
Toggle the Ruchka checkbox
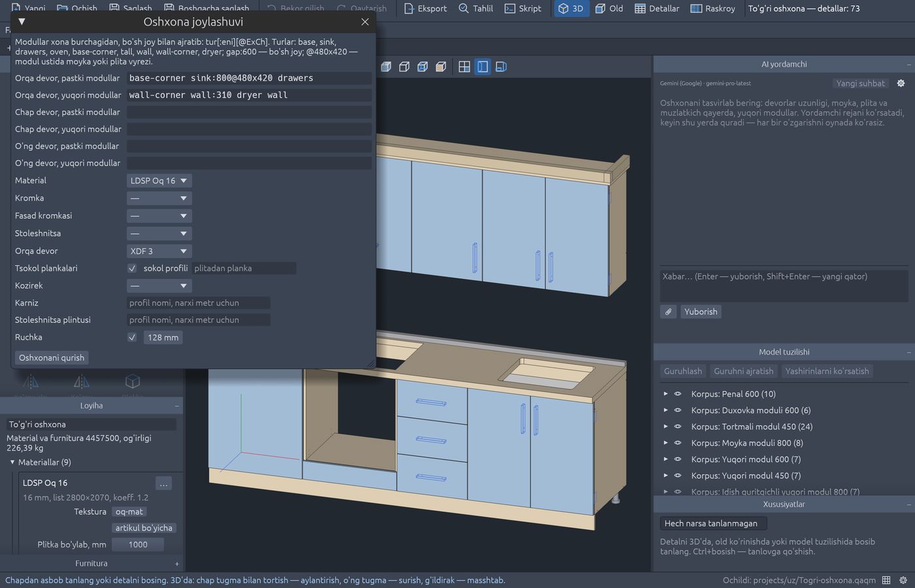pyautogui.click(x=132, y=338)
